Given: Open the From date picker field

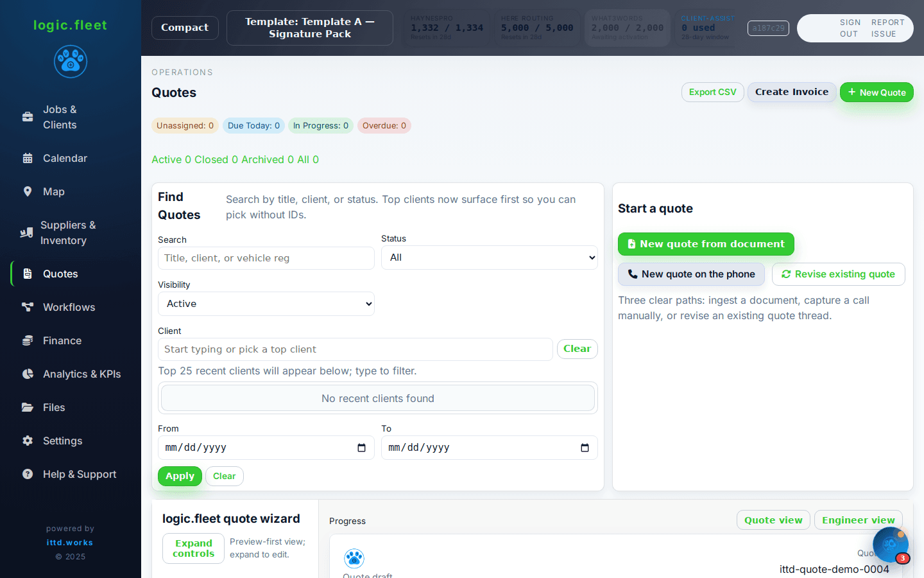Looking at the screenshot, I should tap(266, 448).
